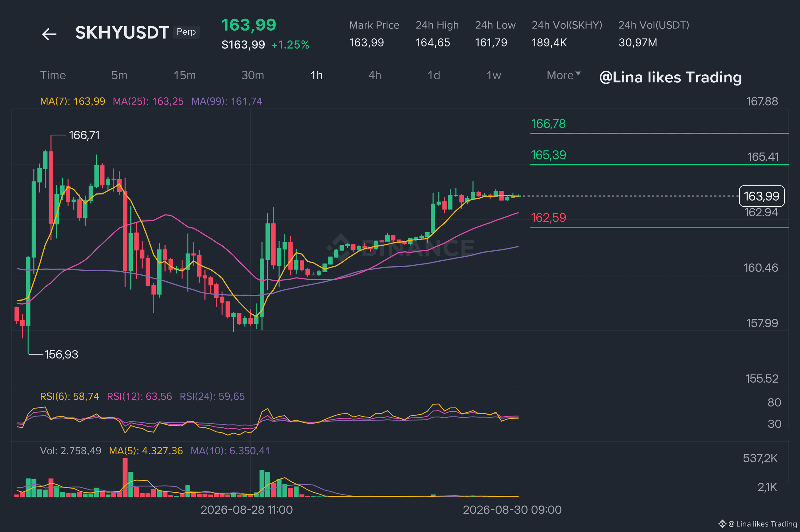The image size is (800, 532).
Task: Click the RSI(12): 63,56 label
Action: point(140,396)
